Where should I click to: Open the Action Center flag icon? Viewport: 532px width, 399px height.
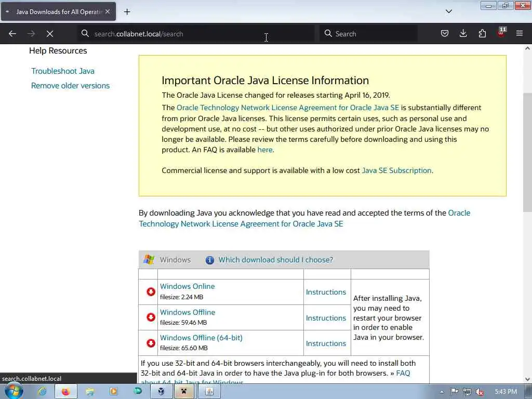[454, 392]
